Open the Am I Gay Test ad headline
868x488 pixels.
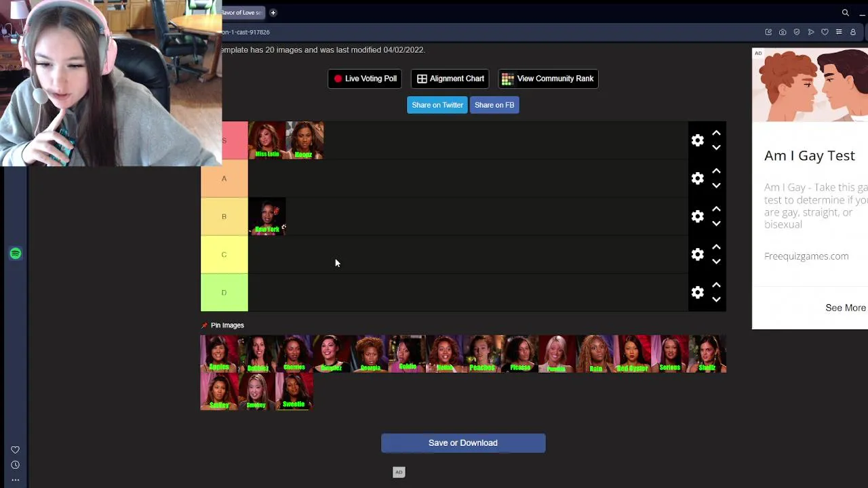810,156
